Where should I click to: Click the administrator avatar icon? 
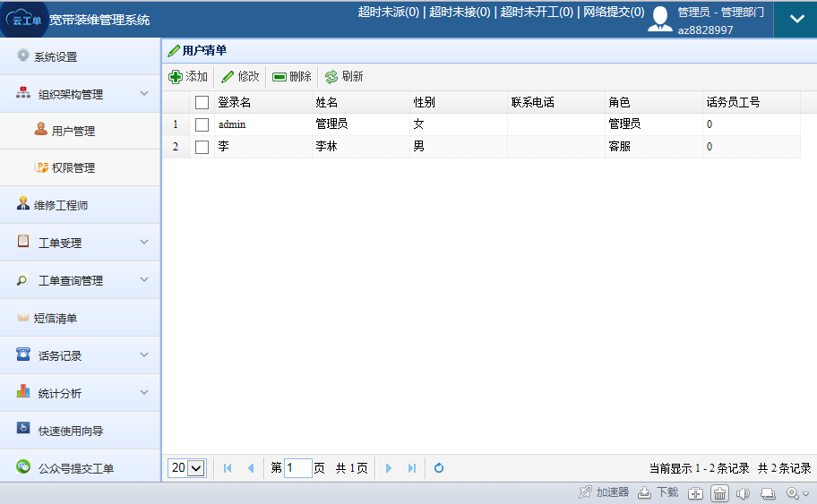click(x=660, y=19)
